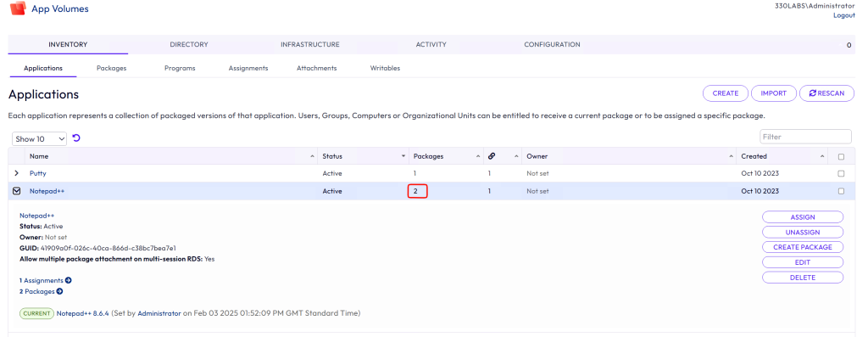The height and width of the screenshot is (337, 868).
Task: Click the Filter input field
Action: tap(805, 137)
